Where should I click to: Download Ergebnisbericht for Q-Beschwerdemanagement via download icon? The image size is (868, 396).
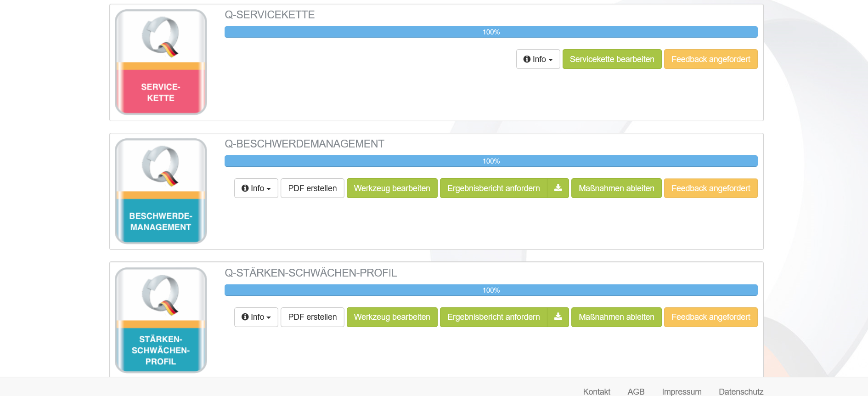558,188
